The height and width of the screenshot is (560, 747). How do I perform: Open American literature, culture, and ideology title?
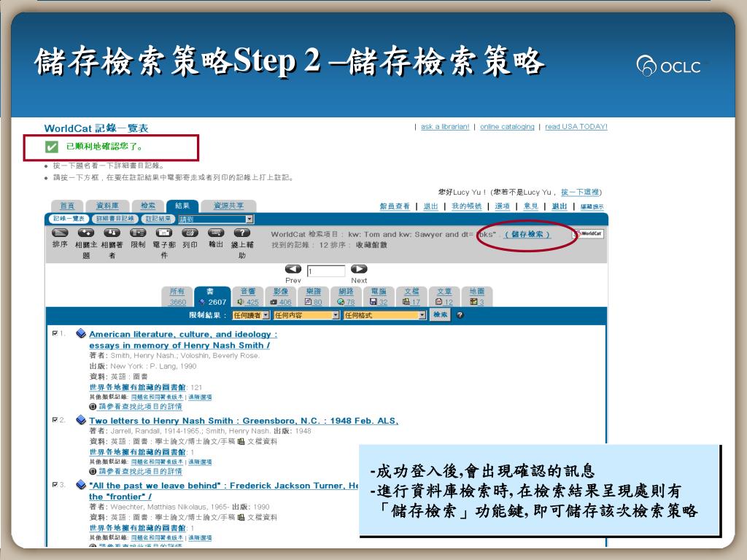pos(183,340)
